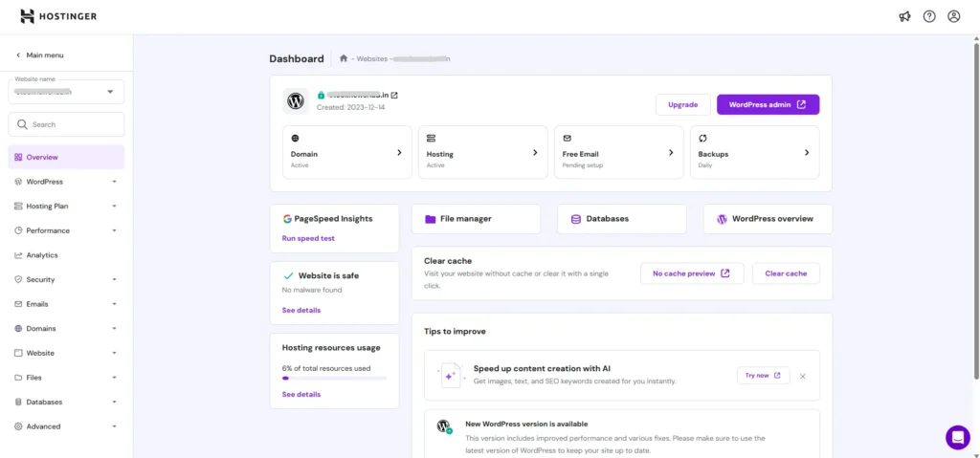980x458 pixels.
Task: Expand the WordPress sidebar section
Action: coord(115,182)
